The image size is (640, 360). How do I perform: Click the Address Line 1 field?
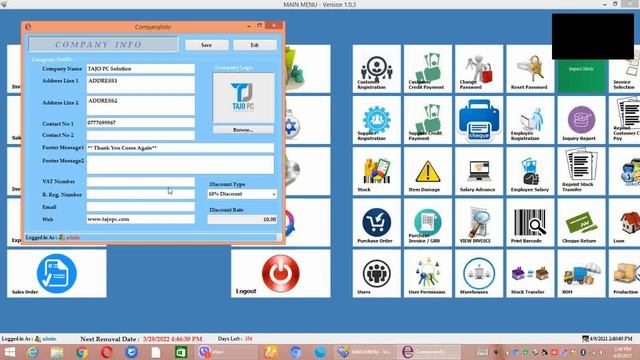pos(140,84)
